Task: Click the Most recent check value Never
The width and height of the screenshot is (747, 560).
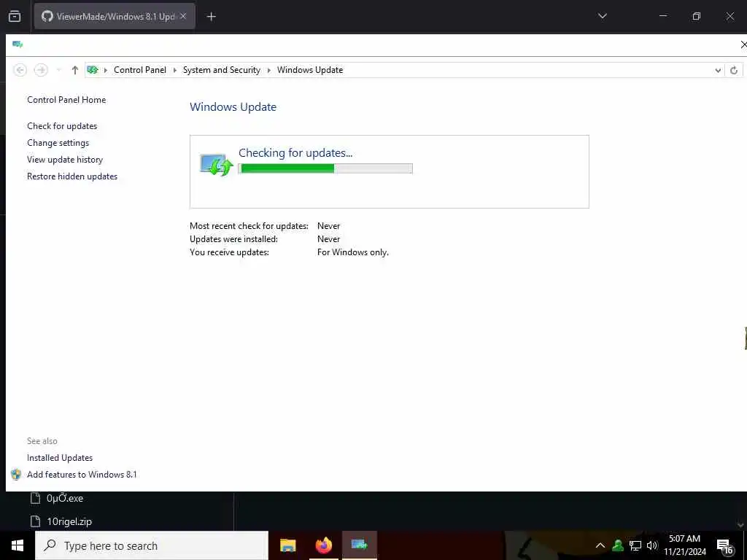Action: [x=329, y=226]
